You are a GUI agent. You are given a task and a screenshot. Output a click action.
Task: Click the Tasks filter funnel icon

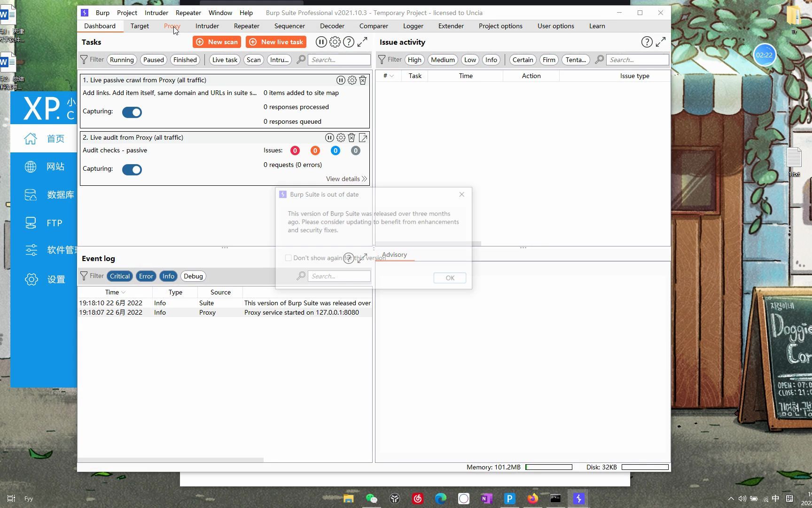[84, 60]
